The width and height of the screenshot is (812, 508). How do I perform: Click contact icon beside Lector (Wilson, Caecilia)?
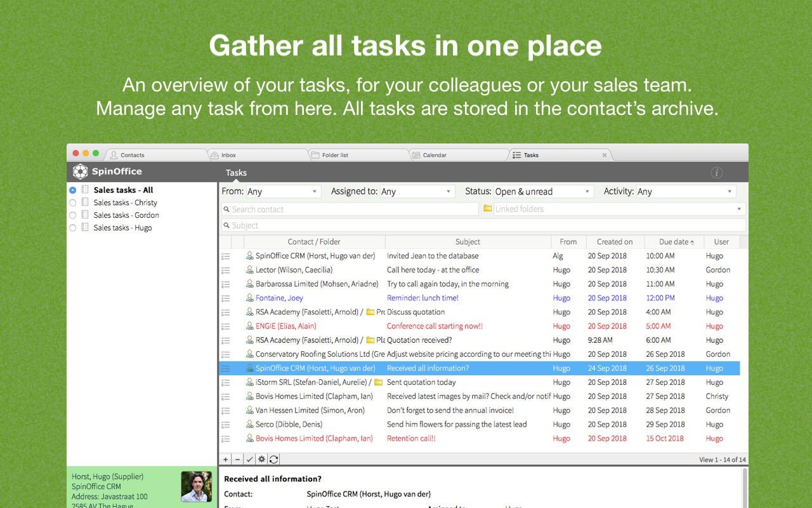click(250, 270)
